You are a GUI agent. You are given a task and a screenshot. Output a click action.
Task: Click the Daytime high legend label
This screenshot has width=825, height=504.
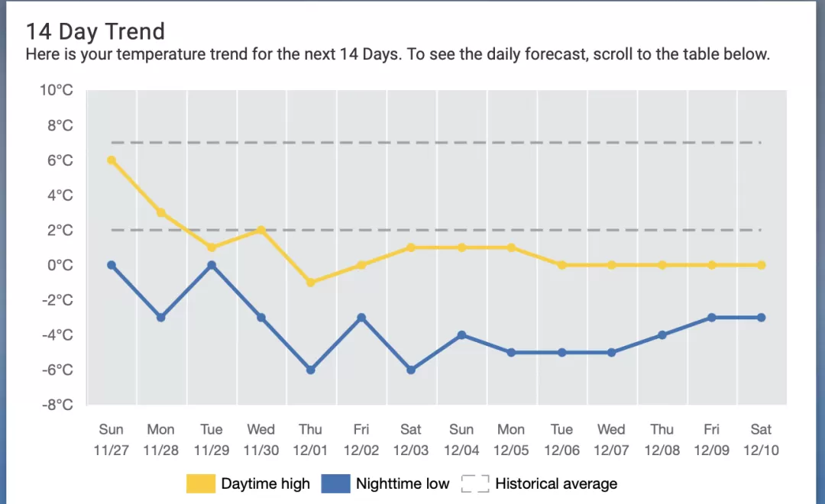point(265,483)
